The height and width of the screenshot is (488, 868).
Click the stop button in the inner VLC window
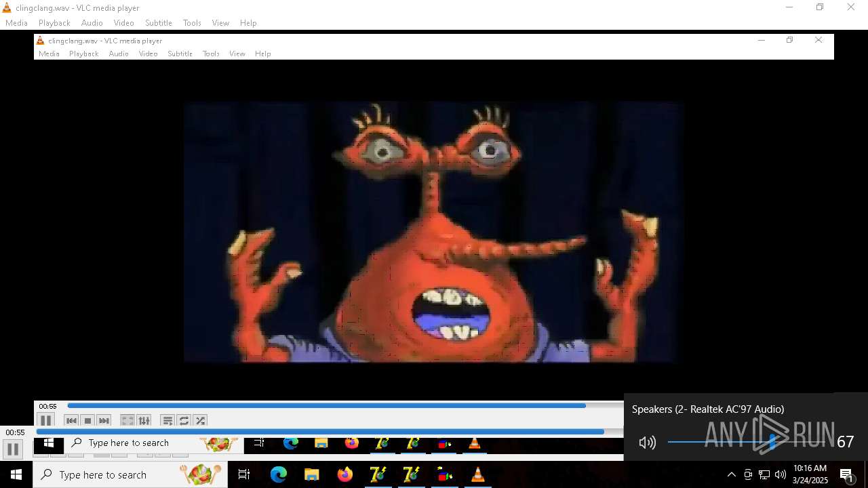[x=87, y=421]
